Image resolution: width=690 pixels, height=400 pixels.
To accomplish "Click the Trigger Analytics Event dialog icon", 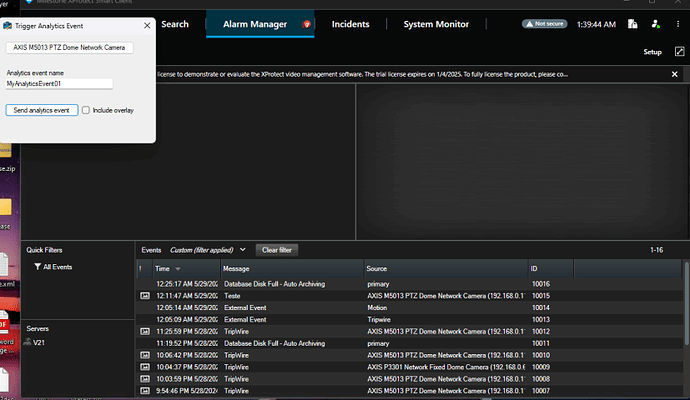I will (x=7, y=26).
